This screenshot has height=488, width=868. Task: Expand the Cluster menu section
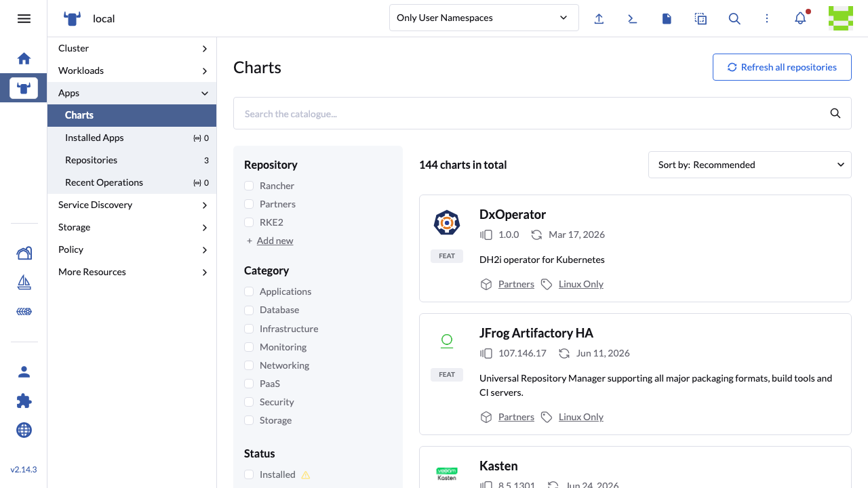(132, 48)
